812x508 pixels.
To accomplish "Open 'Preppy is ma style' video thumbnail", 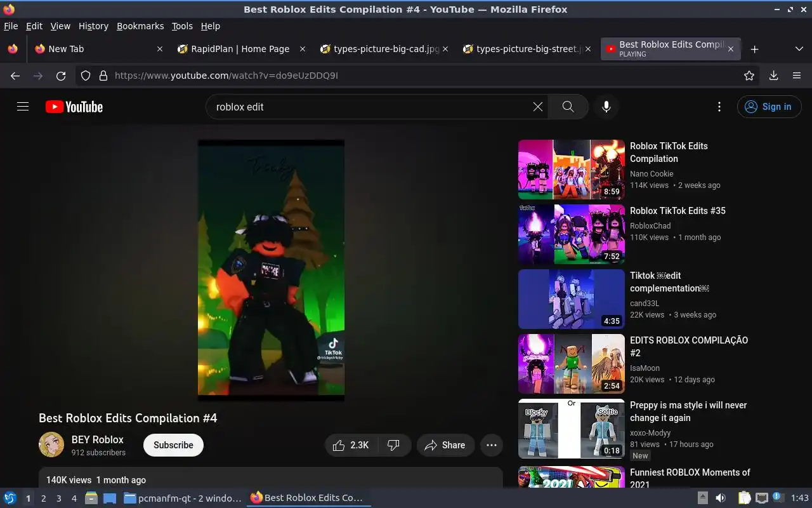I will click(x=572, y=429).
